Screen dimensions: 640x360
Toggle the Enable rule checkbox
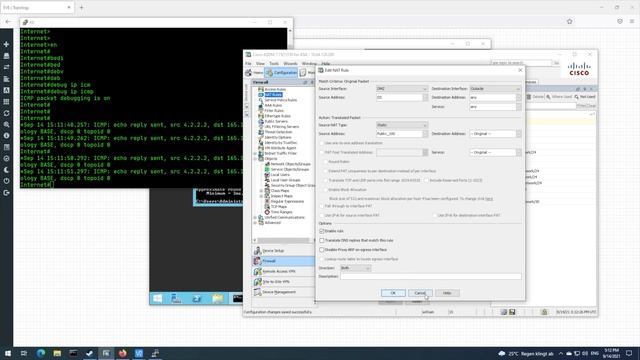(322, 231)
